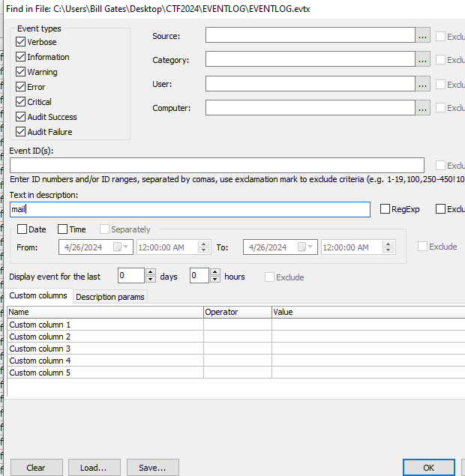
Task: Decrease the From time spinner
Action: 203,250
